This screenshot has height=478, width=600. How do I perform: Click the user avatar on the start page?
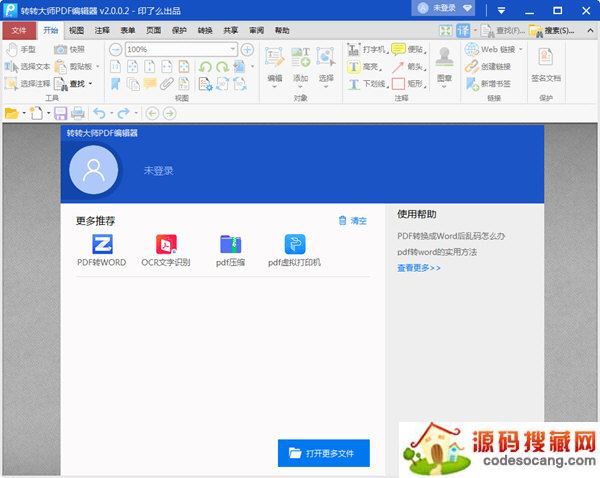click(93, 170)
